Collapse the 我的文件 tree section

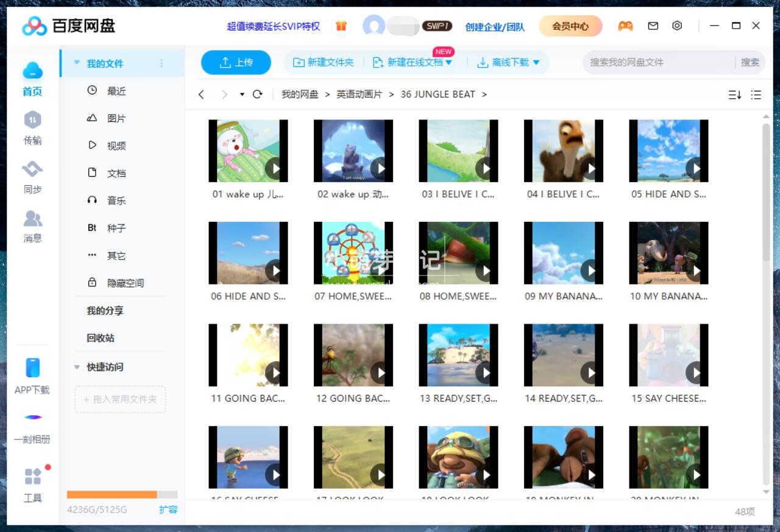pyautogui.click(x=77, y=63)
